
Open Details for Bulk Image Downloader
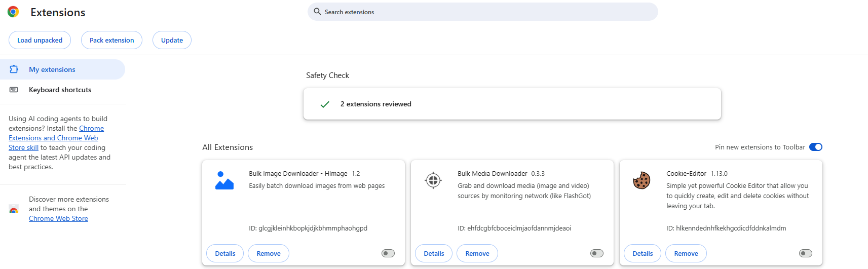225,253
